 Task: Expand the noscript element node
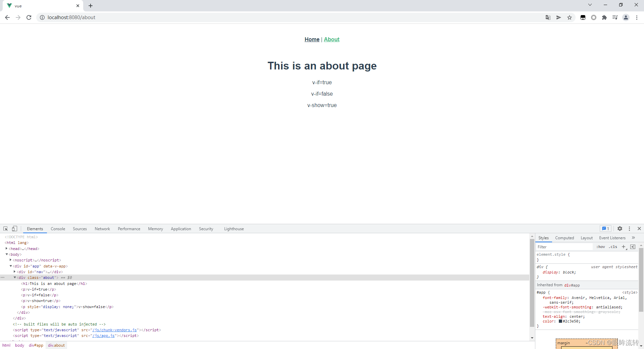click(x=11, y=260)
